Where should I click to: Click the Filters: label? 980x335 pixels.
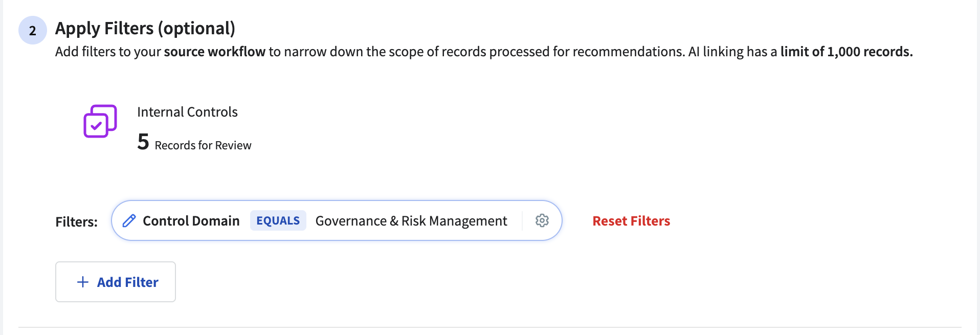(x=77, y=222)
